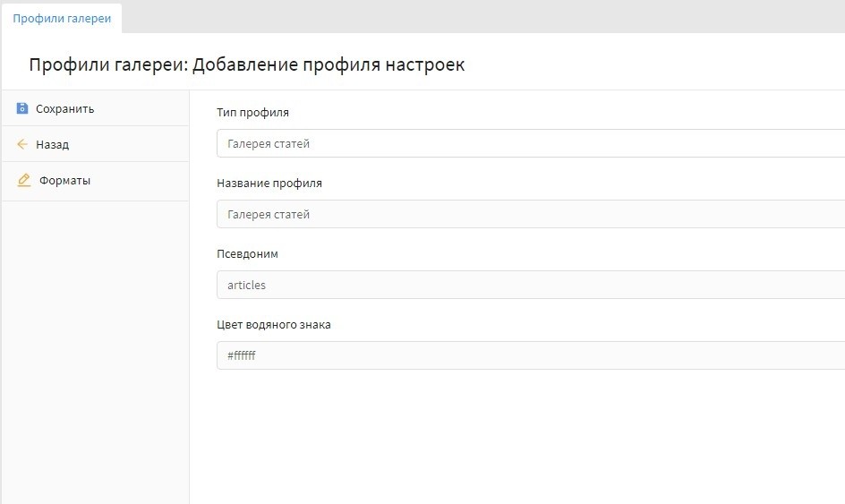Screen dimensions: 845x504
Task: Click the white header area right of the heading
Action: pos(662,64)
